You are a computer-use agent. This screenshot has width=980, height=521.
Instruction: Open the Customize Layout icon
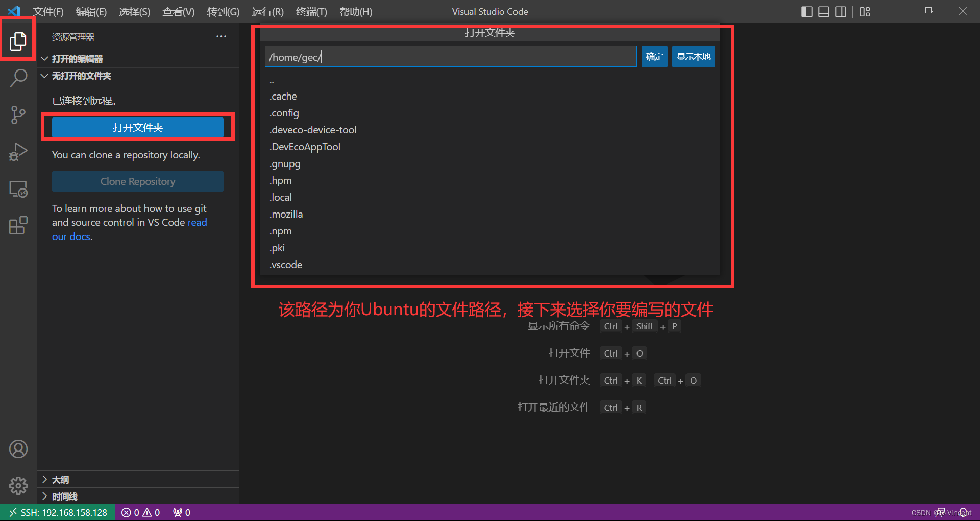pos(865,12)
